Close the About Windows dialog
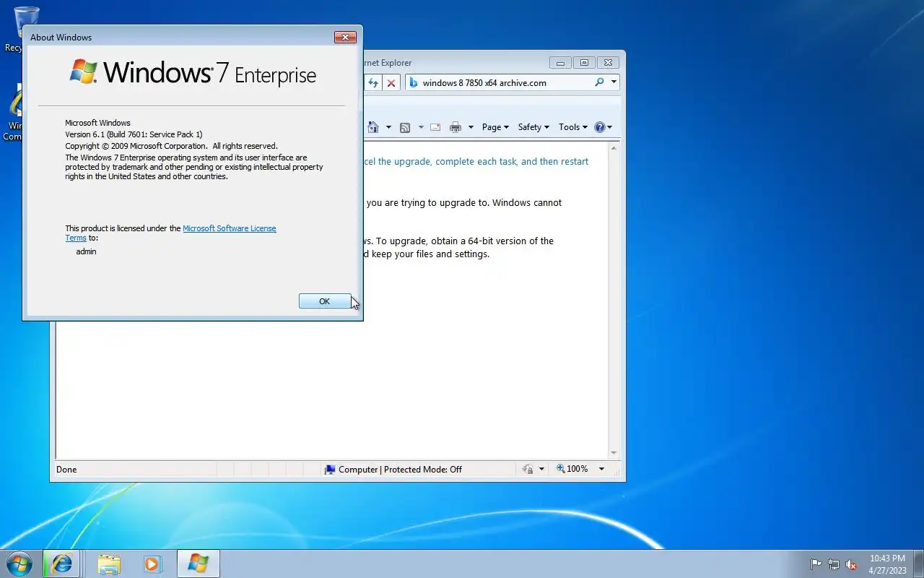This screenshot has height=578, width=924. coord(345,37)
